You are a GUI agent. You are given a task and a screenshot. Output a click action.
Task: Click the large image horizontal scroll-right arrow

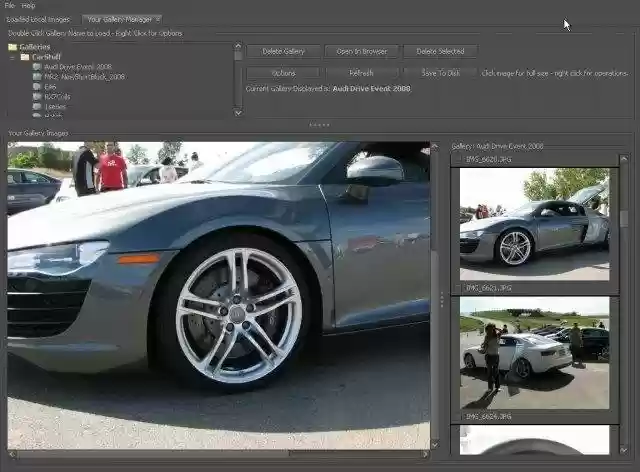click(x=425, y=454)
